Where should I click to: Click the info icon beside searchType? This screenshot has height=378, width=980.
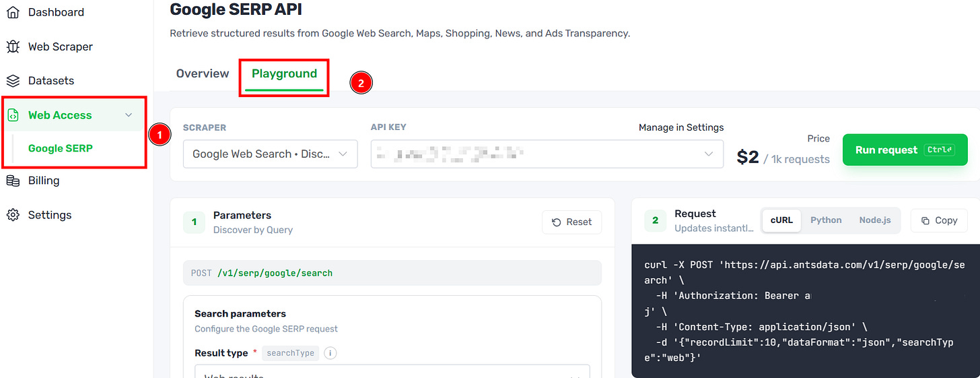click(x=330, y=353)
